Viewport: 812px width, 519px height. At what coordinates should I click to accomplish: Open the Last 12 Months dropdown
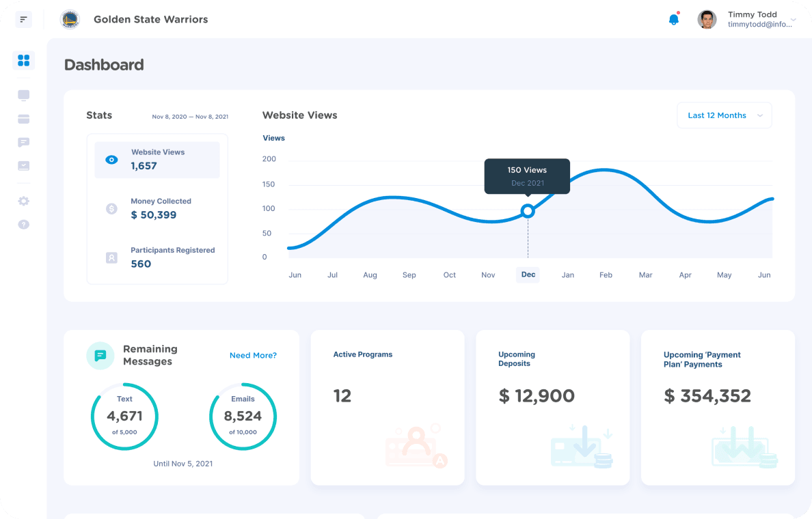724,115
